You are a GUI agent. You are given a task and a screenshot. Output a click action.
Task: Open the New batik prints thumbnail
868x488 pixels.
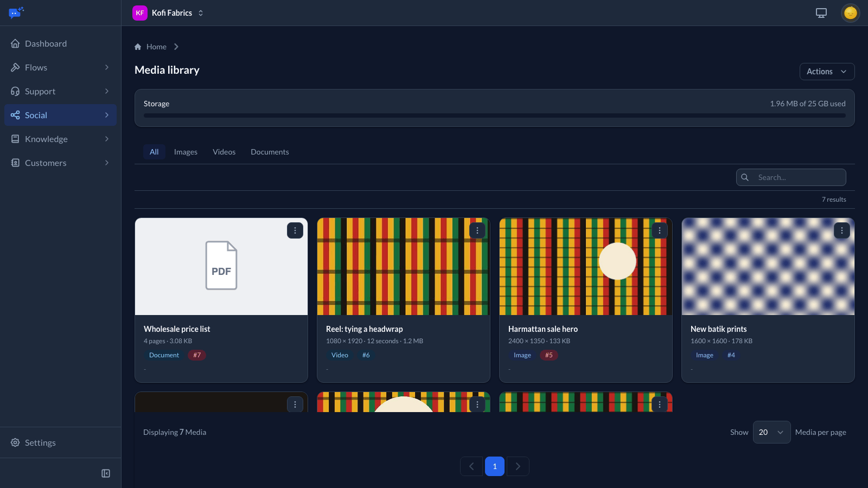[x=768, y=266]
